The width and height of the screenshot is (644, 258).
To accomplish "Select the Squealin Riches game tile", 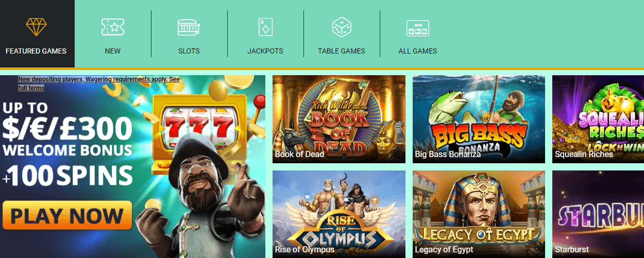I will (x=598, y=119).
